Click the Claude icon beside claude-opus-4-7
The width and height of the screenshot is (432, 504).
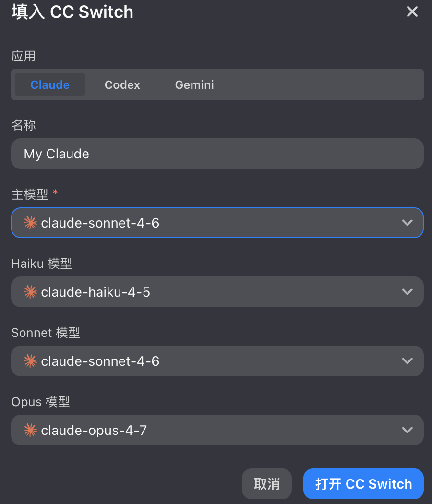click(x=30, y=430)
